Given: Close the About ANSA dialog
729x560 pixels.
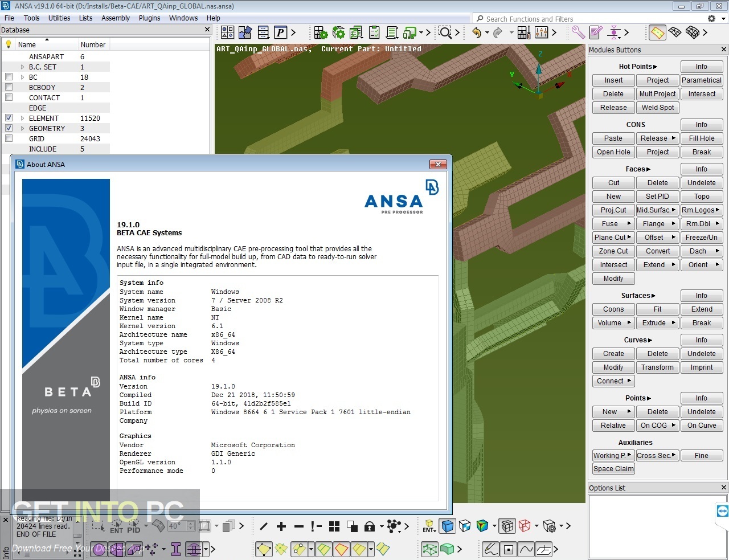Looking at the screenshot, I should [438, 164].
